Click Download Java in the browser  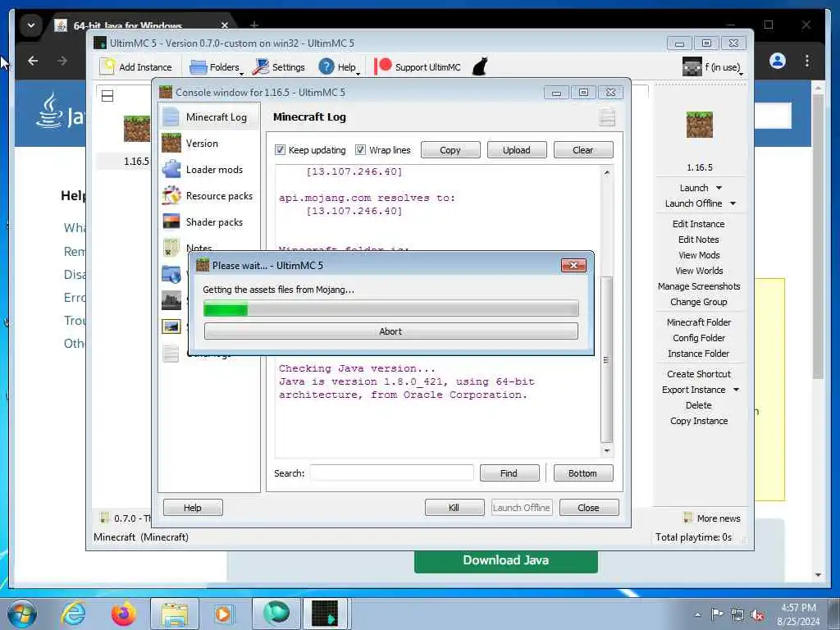tap(505, 560)
